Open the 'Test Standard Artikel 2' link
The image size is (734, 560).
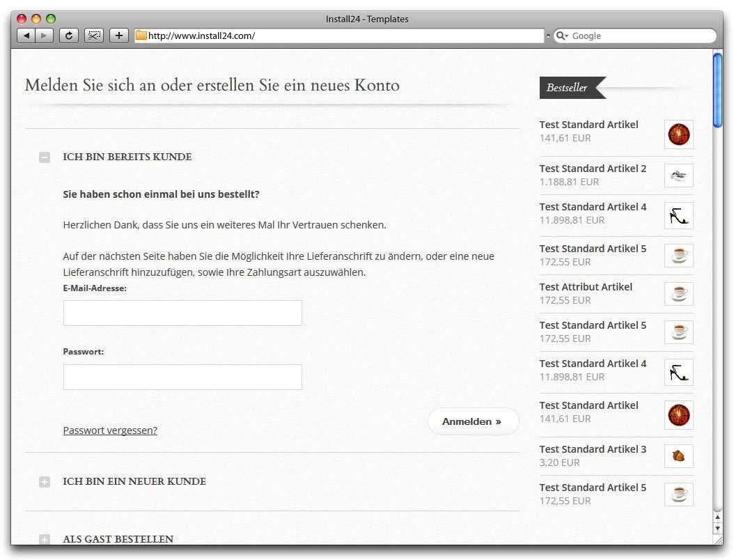click(x=593, y=169)
